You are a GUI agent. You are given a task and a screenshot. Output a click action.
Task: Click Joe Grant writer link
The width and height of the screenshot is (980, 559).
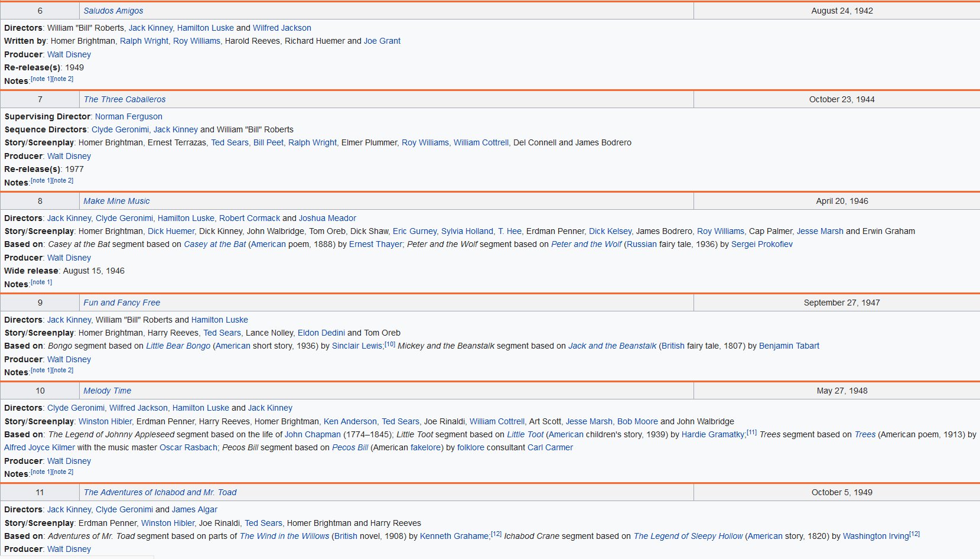point(382,41)
